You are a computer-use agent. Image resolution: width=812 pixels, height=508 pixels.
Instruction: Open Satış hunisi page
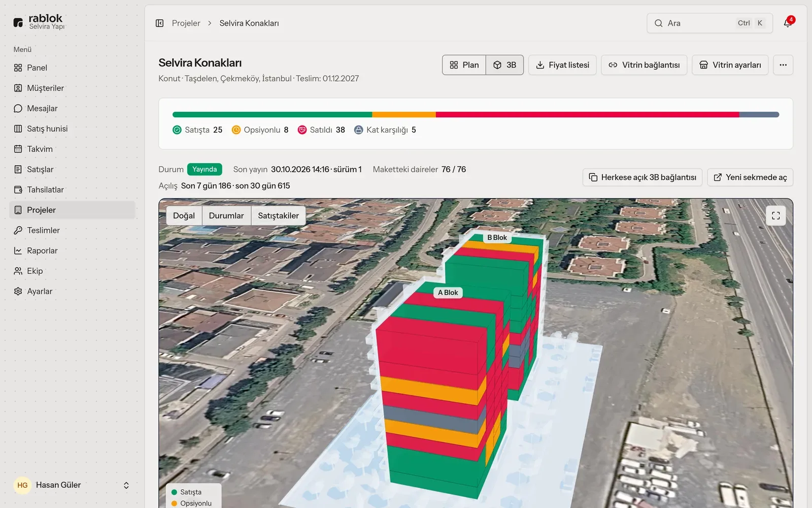72,129
